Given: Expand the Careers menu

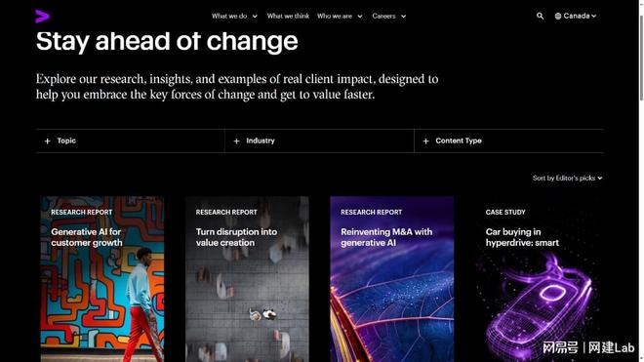Looking at the screenshot, I should 389,16.
